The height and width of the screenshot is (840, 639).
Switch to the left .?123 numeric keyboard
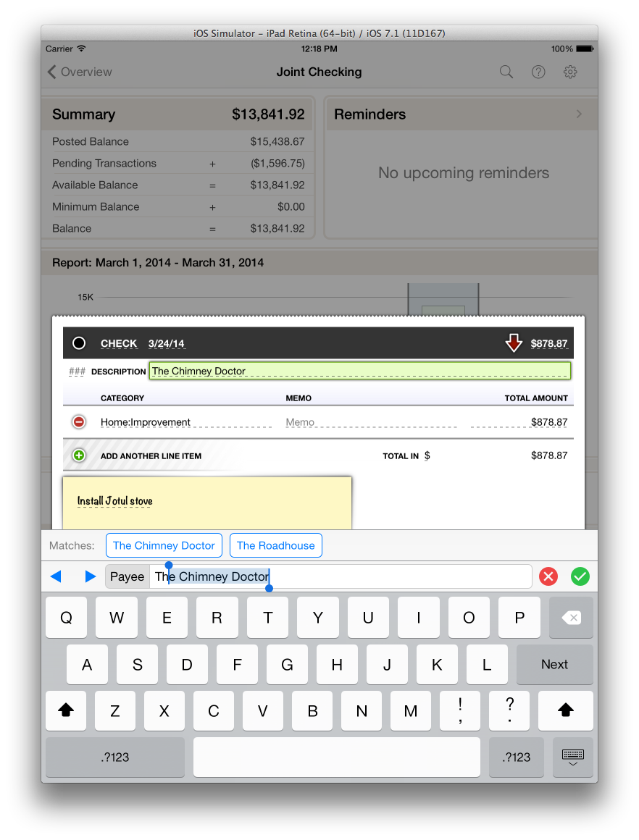coord(114,757)
